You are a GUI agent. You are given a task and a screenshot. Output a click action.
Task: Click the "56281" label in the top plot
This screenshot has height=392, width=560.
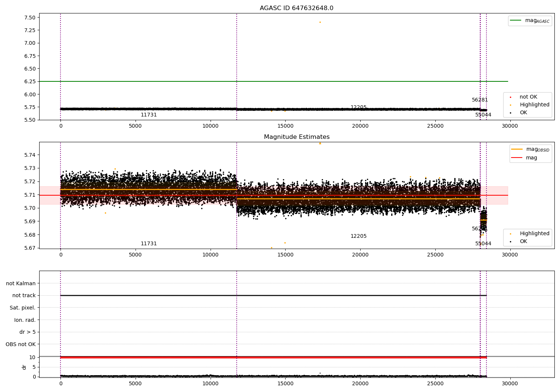(480, 100)
